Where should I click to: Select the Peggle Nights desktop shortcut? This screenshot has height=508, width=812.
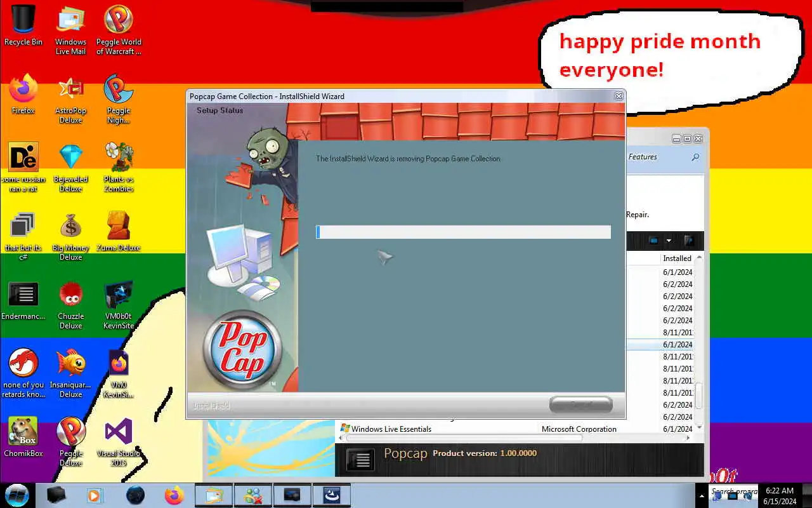click(x=119, y=98)
